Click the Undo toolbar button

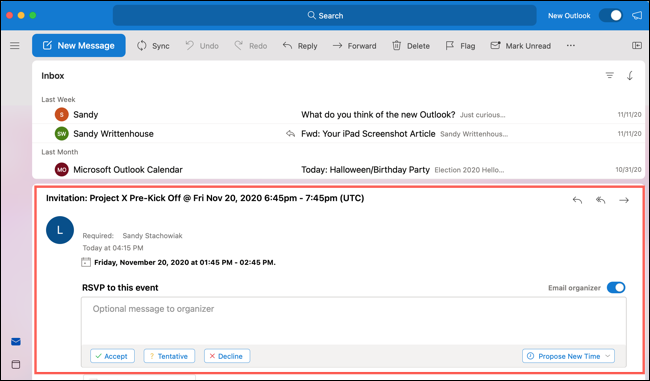pos(202,46)
